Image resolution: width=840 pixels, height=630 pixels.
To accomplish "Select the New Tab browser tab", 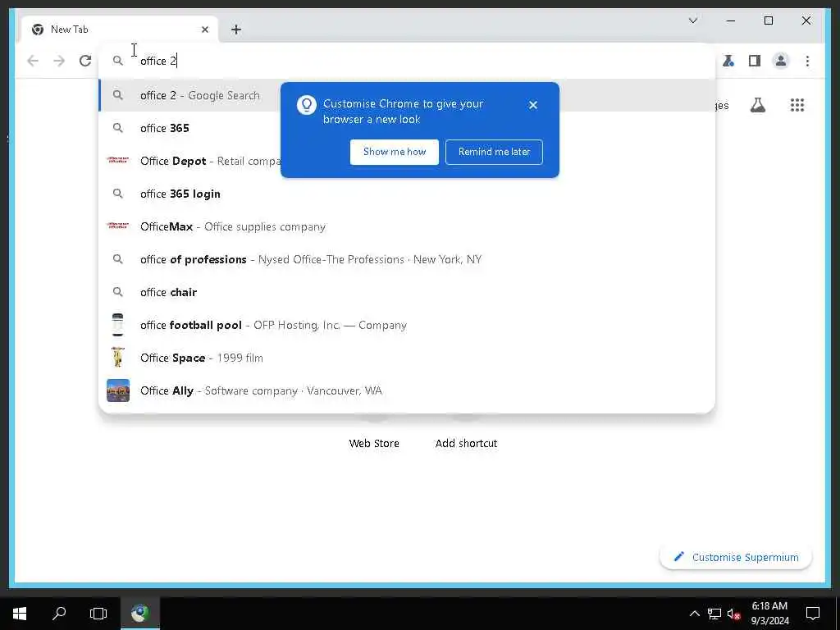I will tap(120, 30).
